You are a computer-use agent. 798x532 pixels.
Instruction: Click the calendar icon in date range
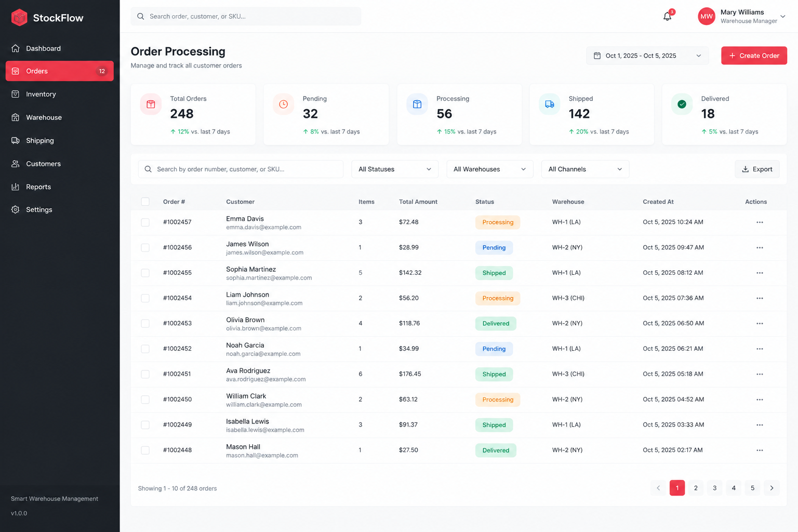point(597,56)
